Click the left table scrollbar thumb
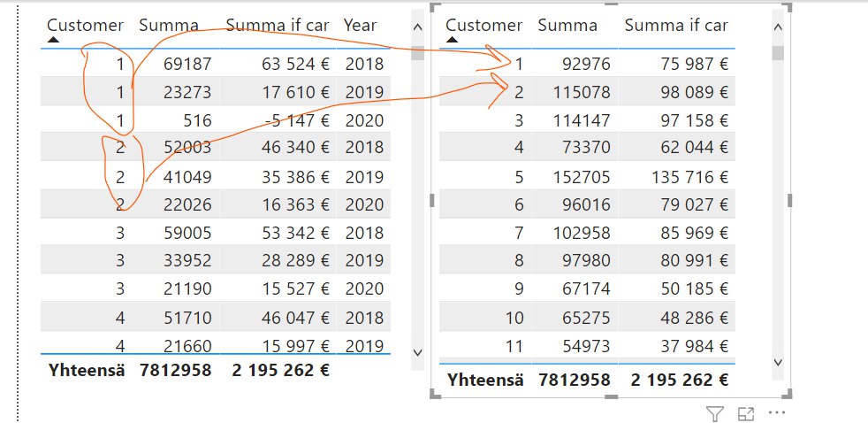 click(x=418, y=53)
